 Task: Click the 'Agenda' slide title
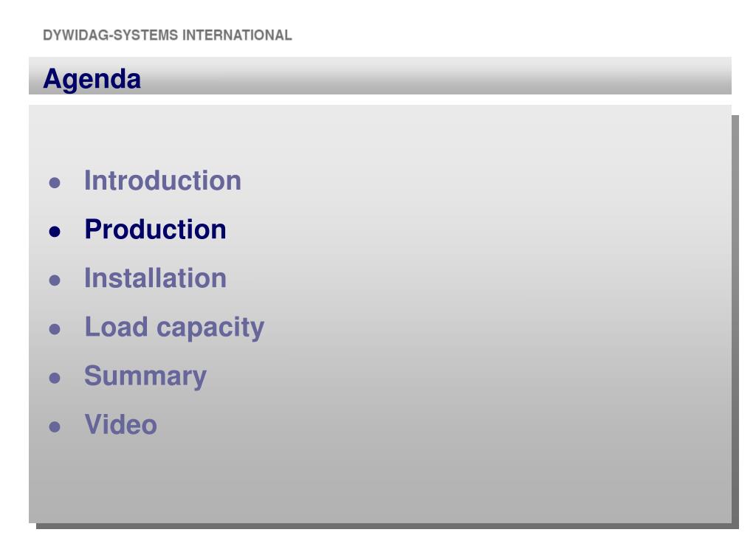(92, 78)
